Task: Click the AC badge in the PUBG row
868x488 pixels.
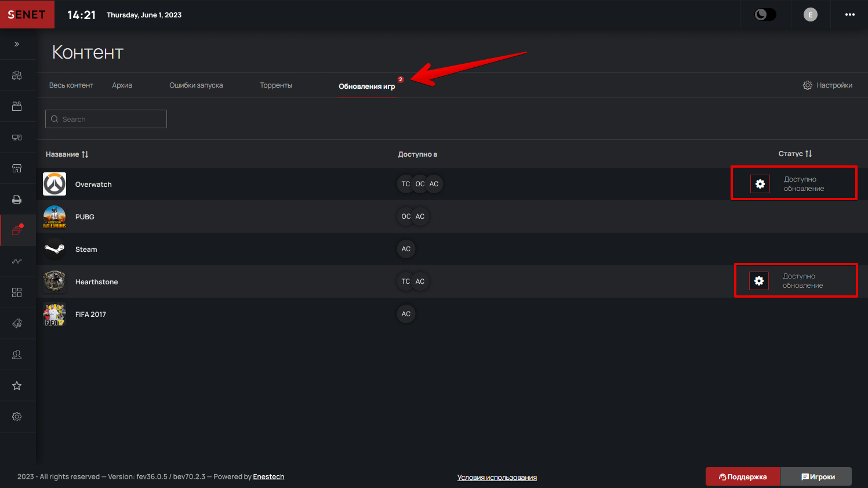Action: (x=420, y=216)
